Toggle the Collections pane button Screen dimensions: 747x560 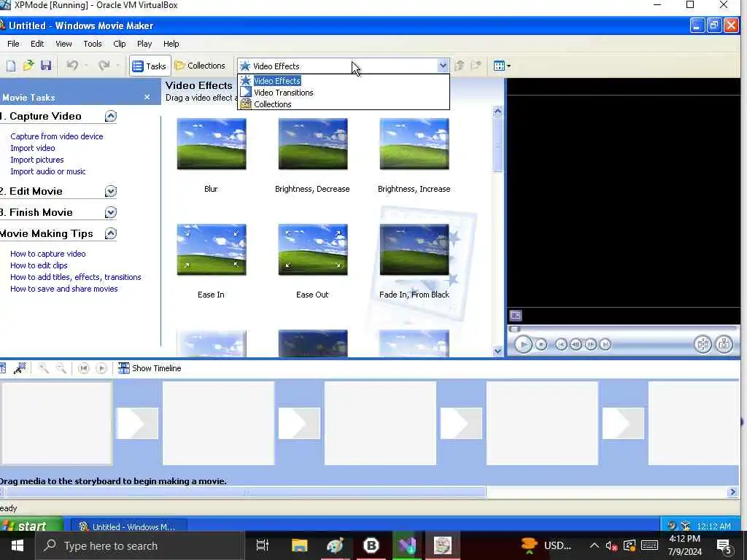point(200,66)
